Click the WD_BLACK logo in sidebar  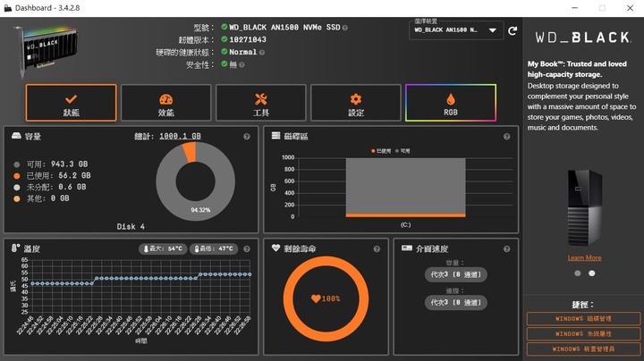tap(583, 38)
